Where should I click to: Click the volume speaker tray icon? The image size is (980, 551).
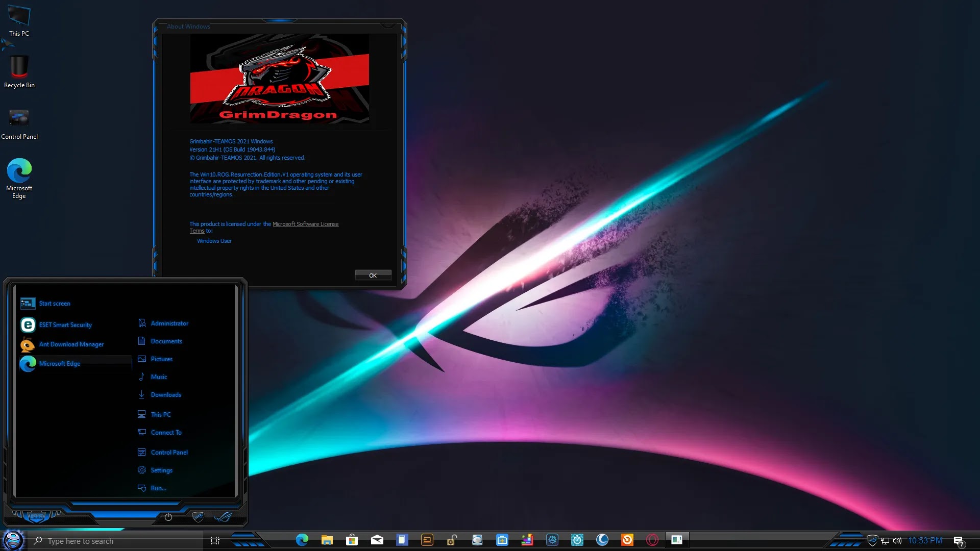897,540
